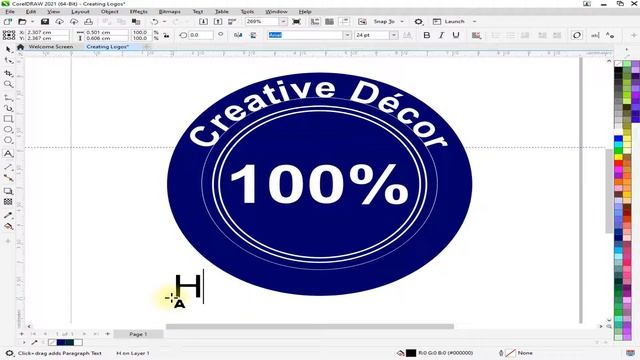Save the document with disk icon

tap(45, 22)
